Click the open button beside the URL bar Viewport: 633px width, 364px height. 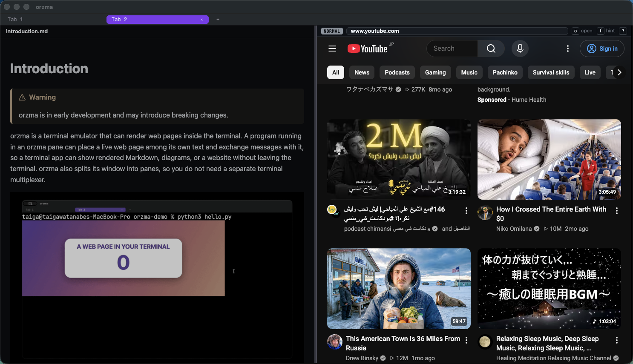[582, 31]
